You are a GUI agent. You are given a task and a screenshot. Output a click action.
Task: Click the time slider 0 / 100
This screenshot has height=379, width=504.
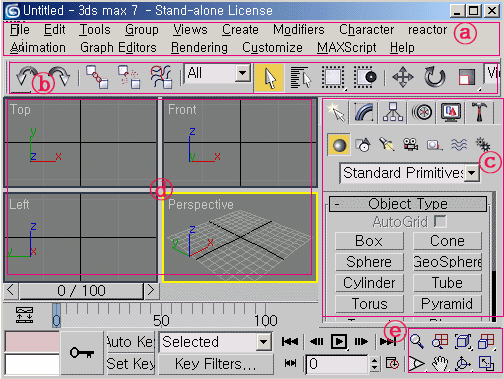point(81,291)
